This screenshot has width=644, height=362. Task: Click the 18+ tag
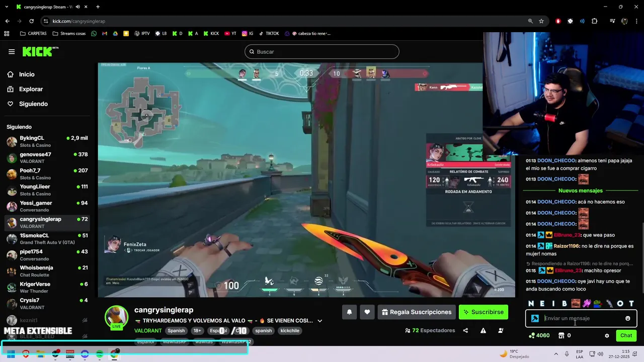pos(197,331)
